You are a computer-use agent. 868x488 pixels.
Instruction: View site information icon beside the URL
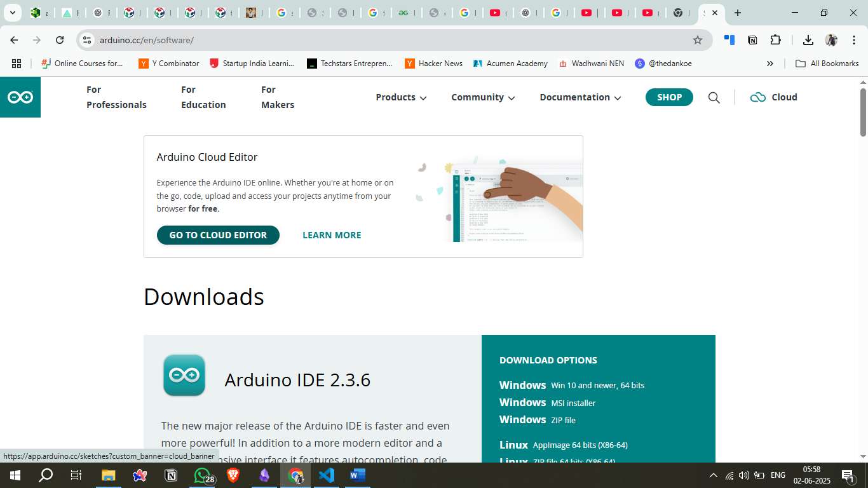(87, 40)
